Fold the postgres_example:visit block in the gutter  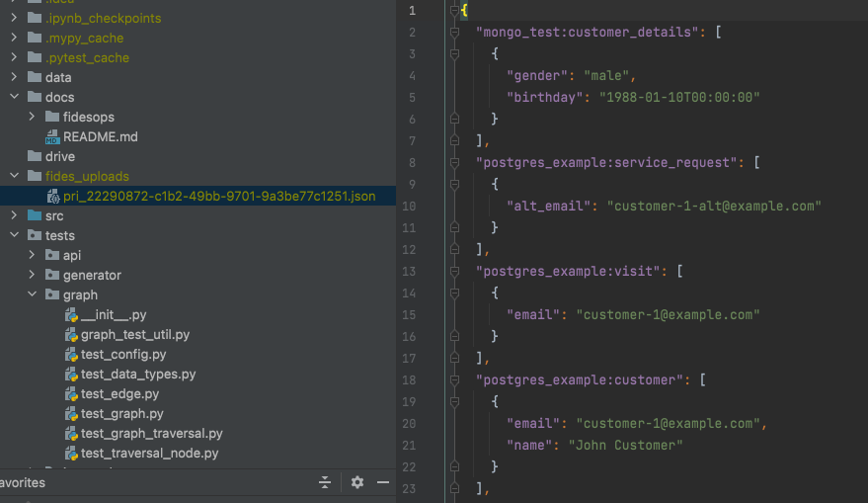(454, 271)
